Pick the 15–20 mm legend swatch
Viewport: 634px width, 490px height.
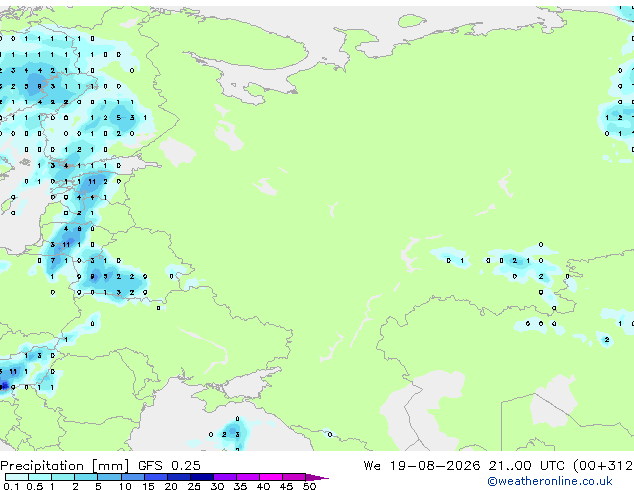(x=155, y=477)
